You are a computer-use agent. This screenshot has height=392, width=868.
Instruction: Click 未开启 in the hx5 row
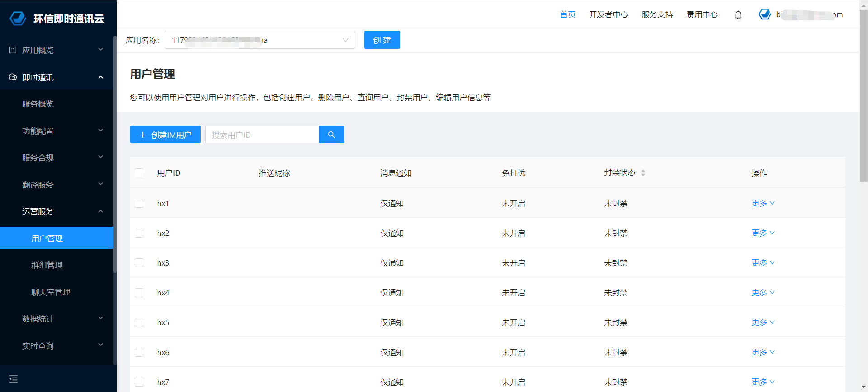coord(514,322)
